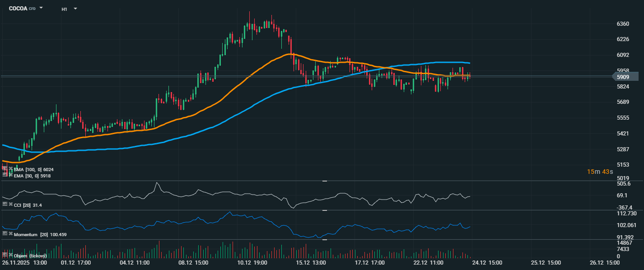Open settings icon for EMA [50] indicator
This screenshot has width=644, height=270.
[5, 175]
